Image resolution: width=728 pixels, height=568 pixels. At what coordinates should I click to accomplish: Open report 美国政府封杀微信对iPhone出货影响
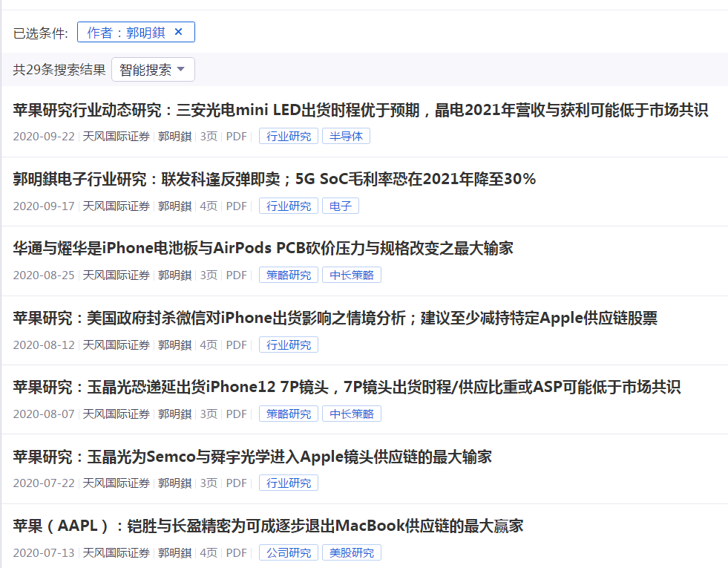pos(335,318)
